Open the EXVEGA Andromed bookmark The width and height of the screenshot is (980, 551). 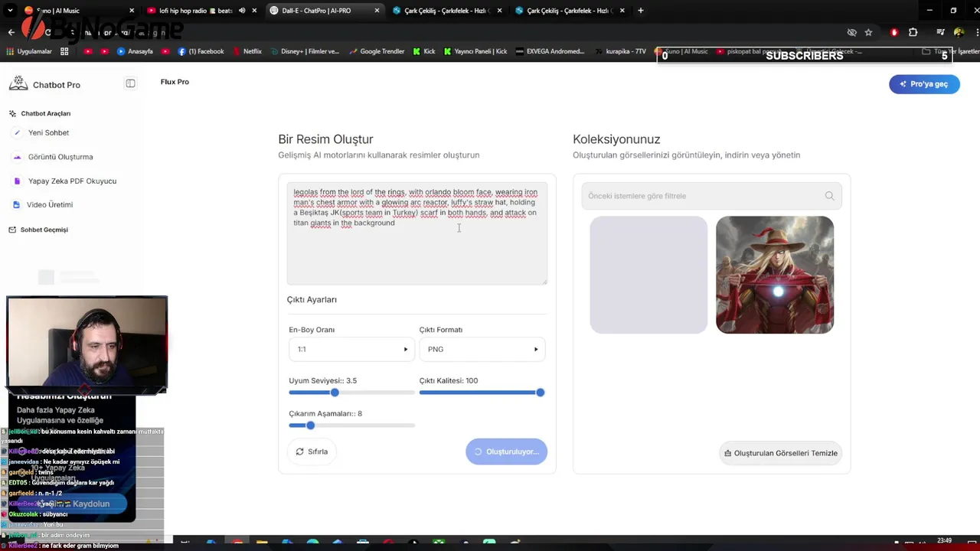coord(550,51)
